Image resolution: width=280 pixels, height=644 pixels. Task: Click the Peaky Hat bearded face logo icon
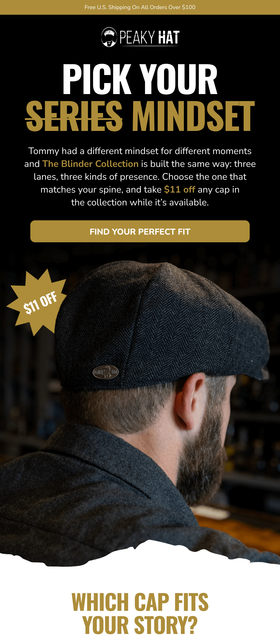click(109, 37)
